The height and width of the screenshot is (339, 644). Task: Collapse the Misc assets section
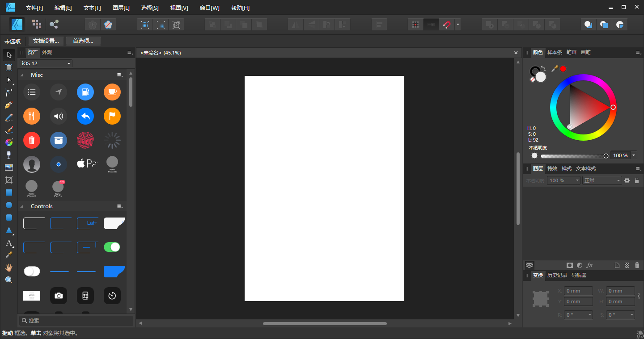pyautogui.click(x=22, y=75)
